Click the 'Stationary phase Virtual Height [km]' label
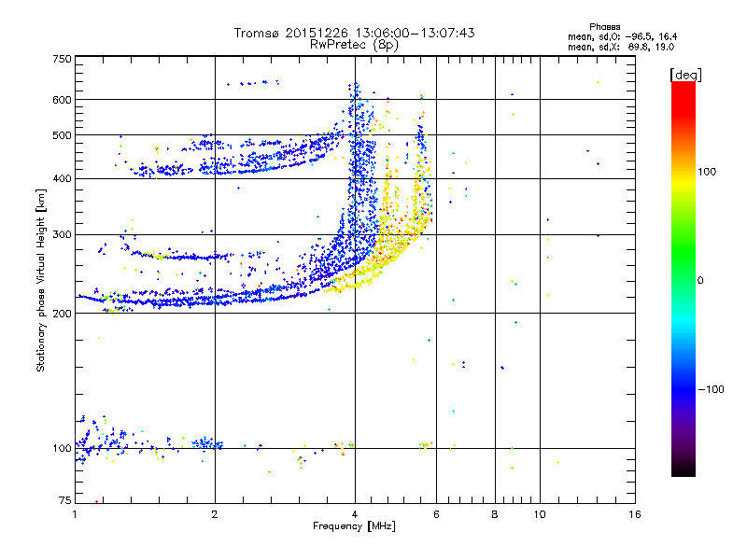 pyautogui.click(x=41, y=280)
